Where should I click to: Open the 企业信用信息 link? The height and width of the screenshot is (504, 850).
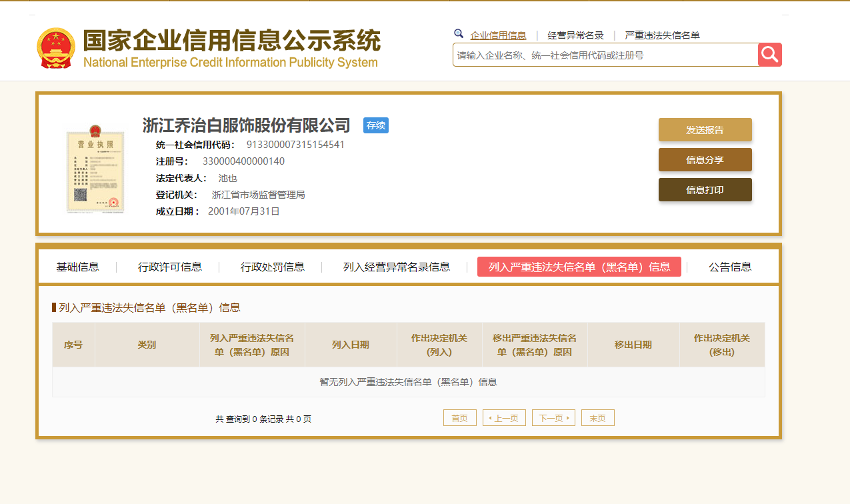coord(498,35)
